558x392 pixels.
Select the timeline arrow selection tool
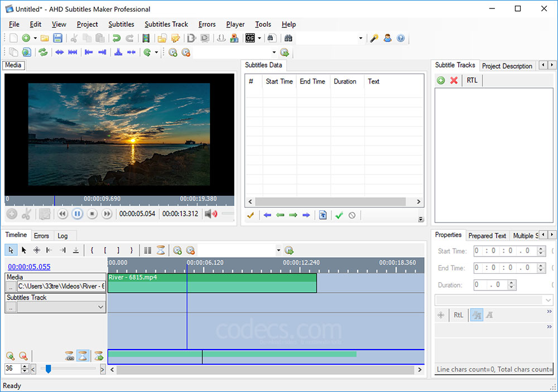(x=11, y=250)
